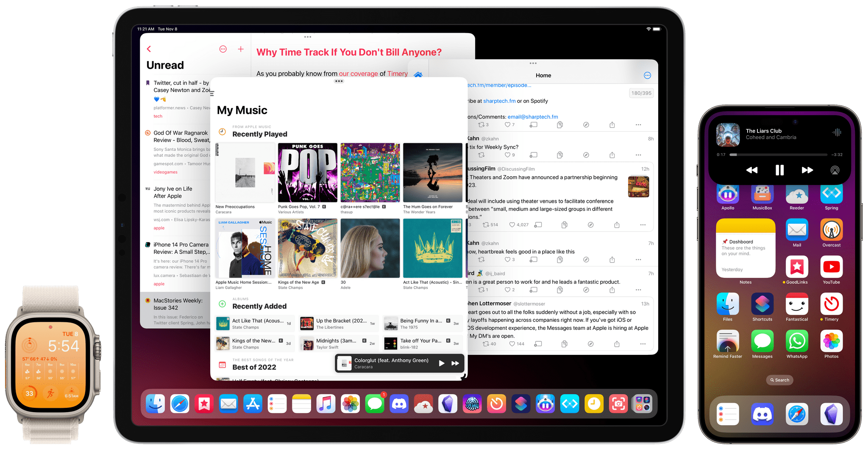Share the DiscussingFilm tweet
The height and width of the screenshot is (451, 868).
click(x=617, y=225)
